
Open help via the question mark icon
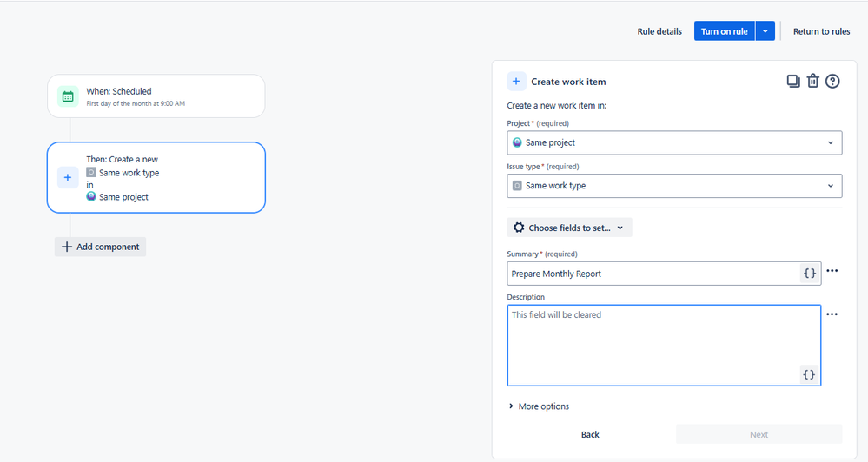tap(832, 82)
